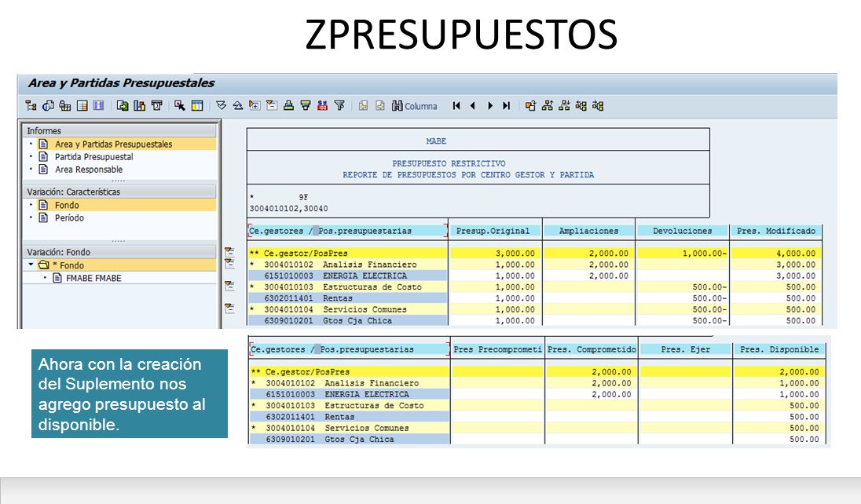Collapse the Ce.gestor/PosPres row icon left of table

pyautogui.click(x=230, y=253)
